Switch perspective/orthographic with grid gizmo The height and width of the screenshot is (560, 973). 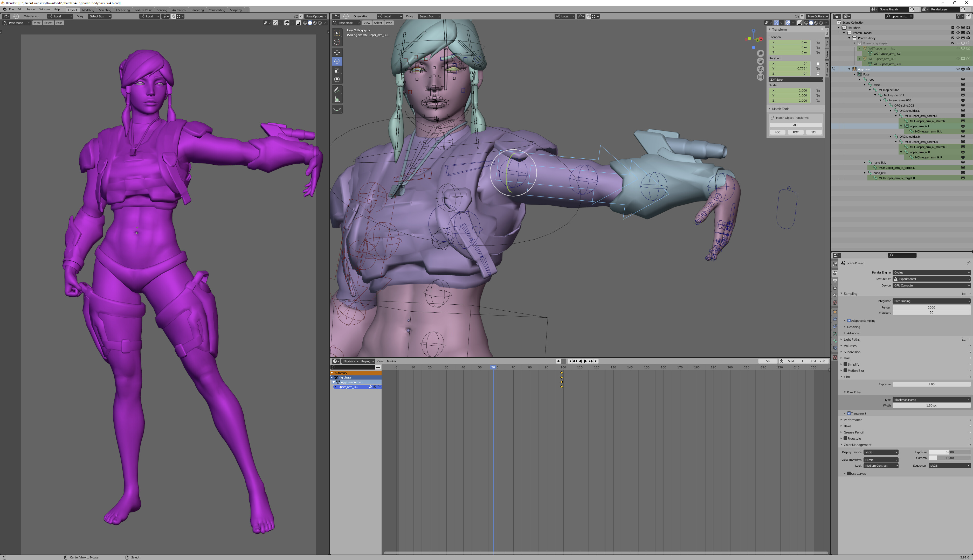(x=761, y=77)
